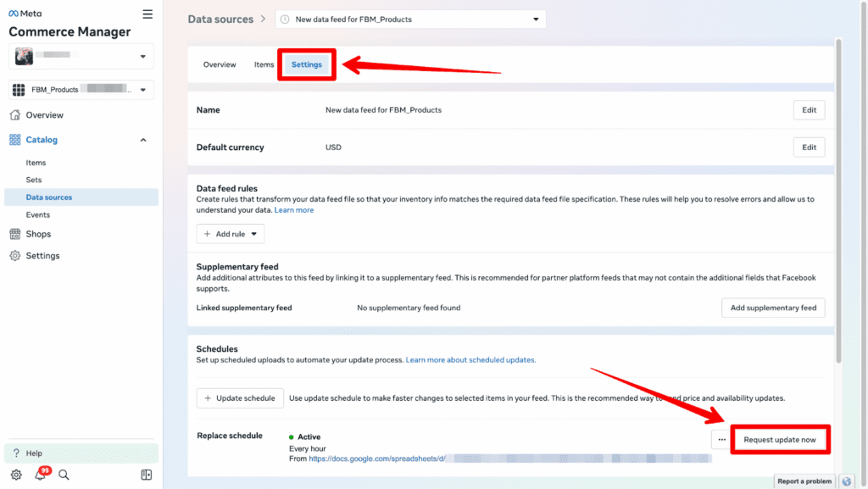Click Request update now

(780, 440)
